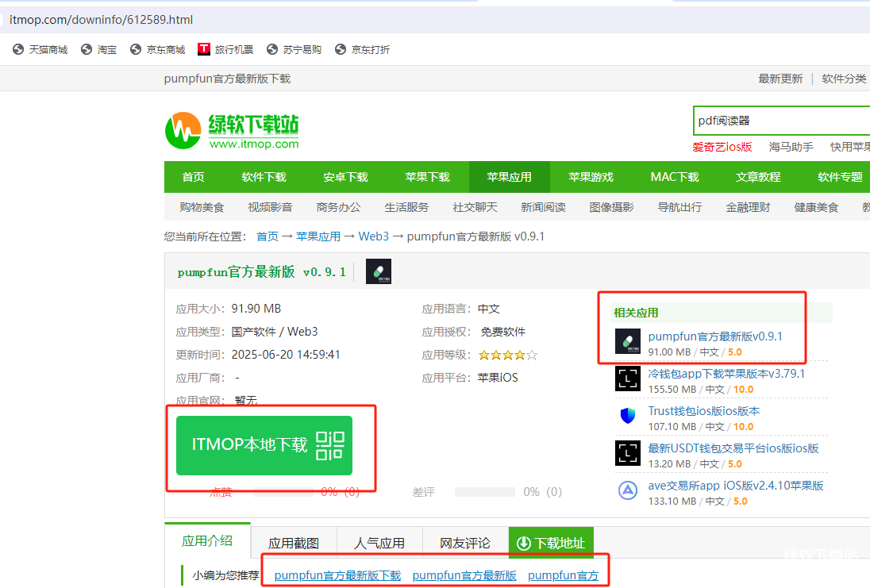
Task: Switch to the 应用截图 tab
Action: click(294, 543)
